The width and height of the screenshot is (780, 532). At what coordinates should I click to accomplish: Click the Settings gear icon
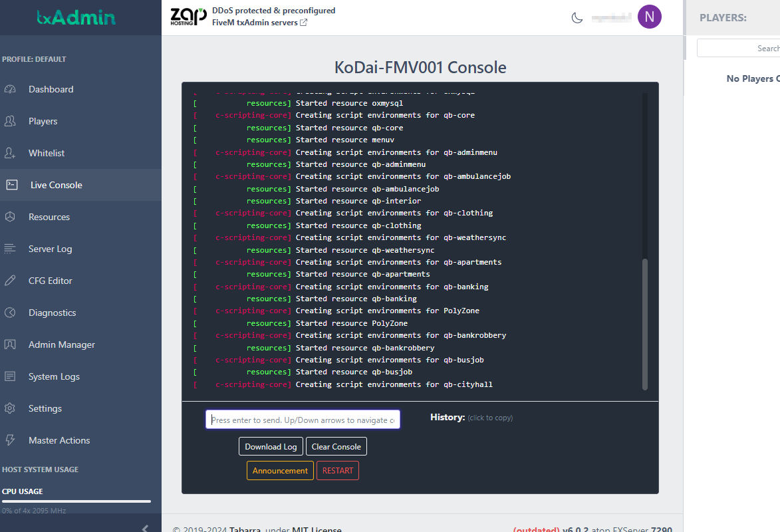[x=10, y=408]
